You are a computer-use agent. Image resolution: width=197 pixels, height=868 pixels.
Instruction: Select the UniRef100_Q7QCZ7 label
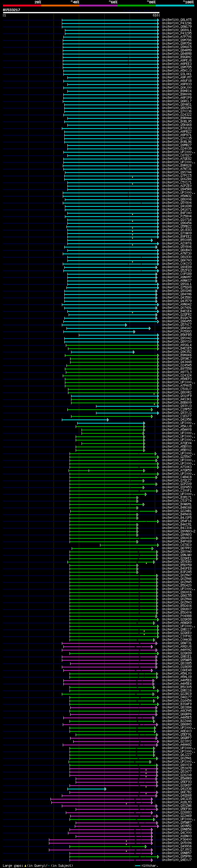(x=177, y=481)
